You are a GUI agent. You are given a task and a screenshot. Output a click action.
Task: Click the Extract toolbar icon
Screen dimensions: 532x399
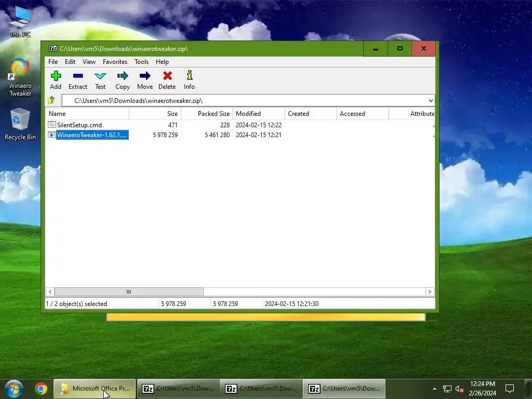click(78, 80)
